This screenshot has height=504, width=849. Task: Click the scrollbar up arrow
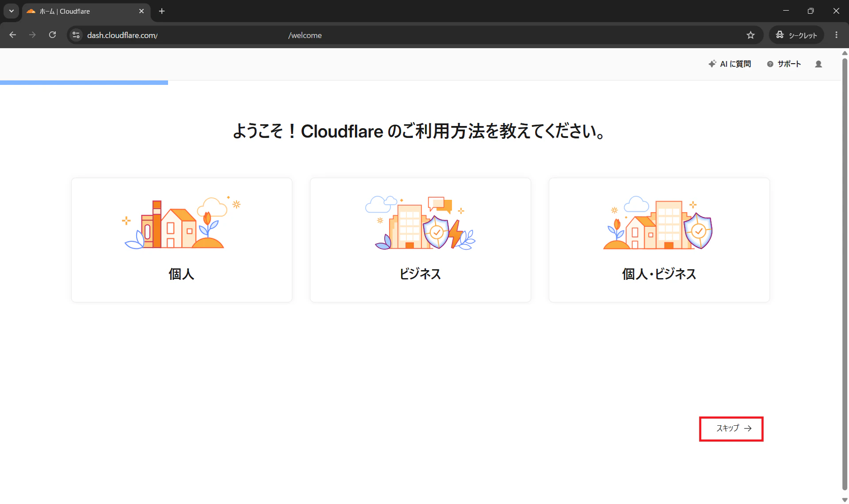845,53
